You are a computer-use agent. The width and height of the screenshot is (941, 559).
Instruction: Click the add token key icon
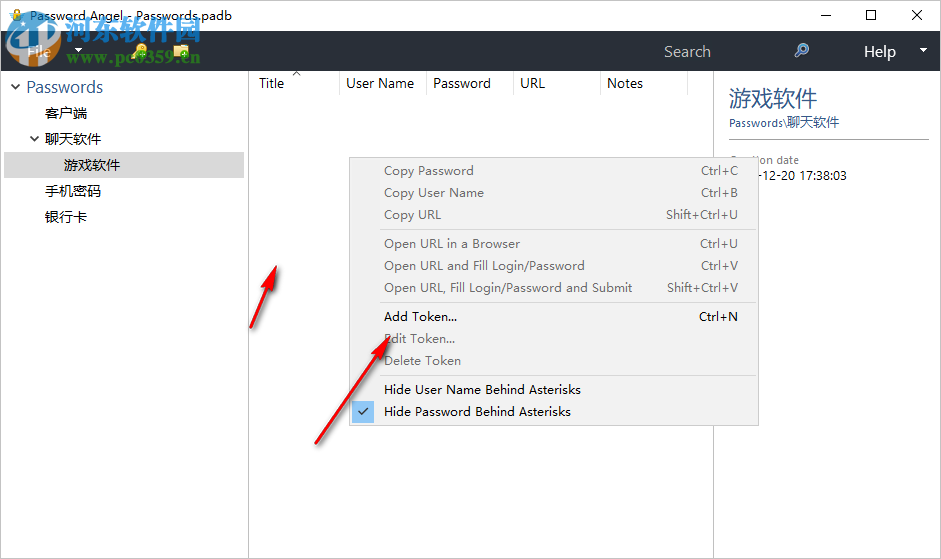pyautogui.click(x=140, y=51)
